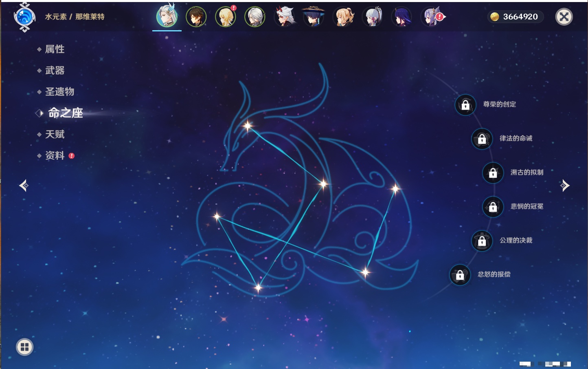Click the 水元素 / 那维莱特 title text
The height and width of the screenshot is (369, 588).
click(75, 17)
